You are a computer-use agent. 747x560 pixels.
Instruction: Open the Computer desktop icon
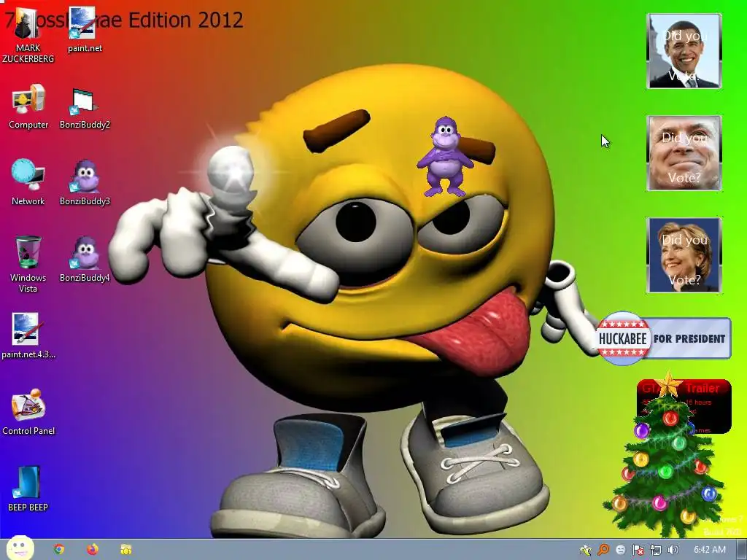pos(28,106)
